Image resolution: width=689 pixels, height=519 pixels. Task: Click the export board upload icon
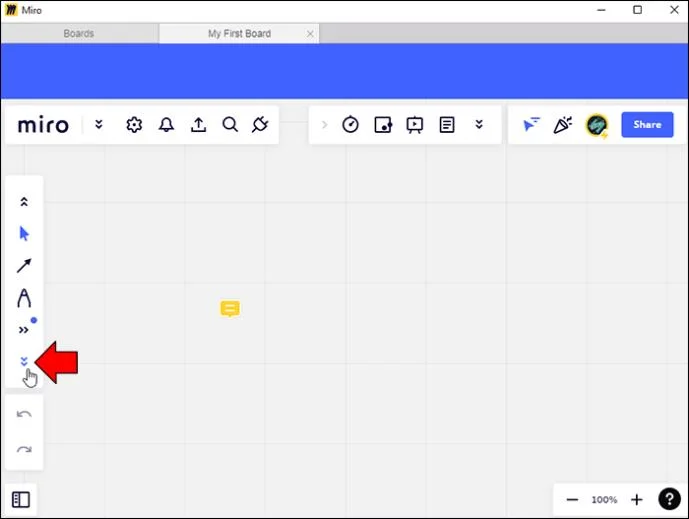click(x=198, y=125)
